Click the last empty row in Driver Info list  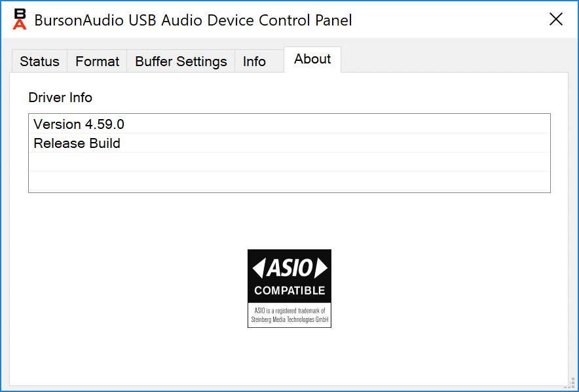289,181
